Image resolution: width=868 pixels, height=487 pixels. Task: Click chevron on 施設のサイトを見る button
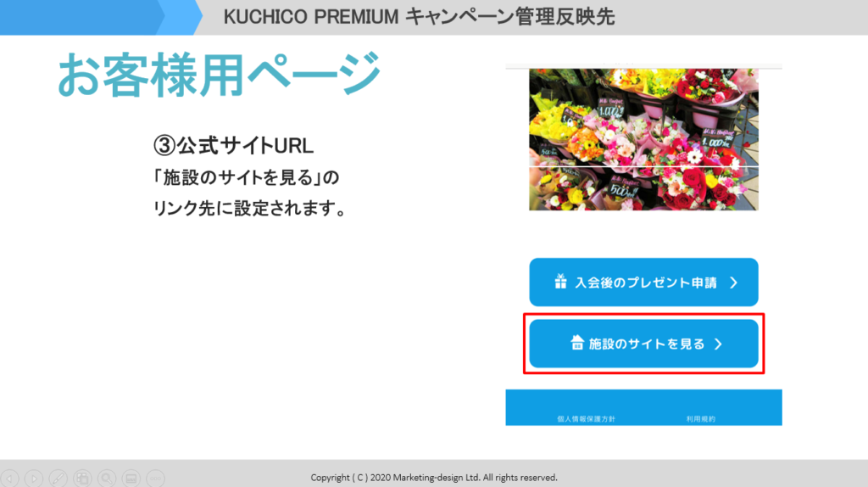[x=718, y=344]
